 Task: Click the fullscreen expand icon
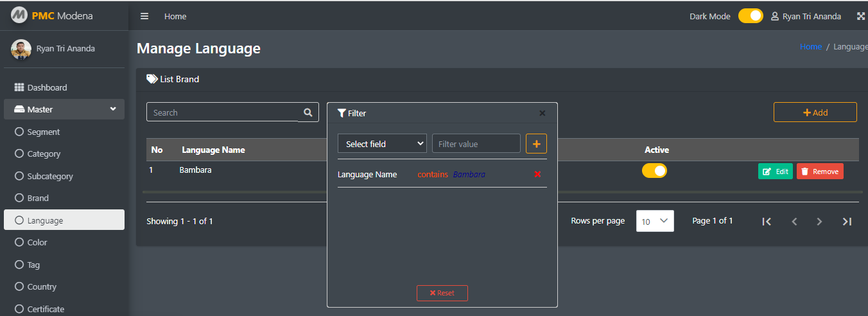[x=861, y=16]
